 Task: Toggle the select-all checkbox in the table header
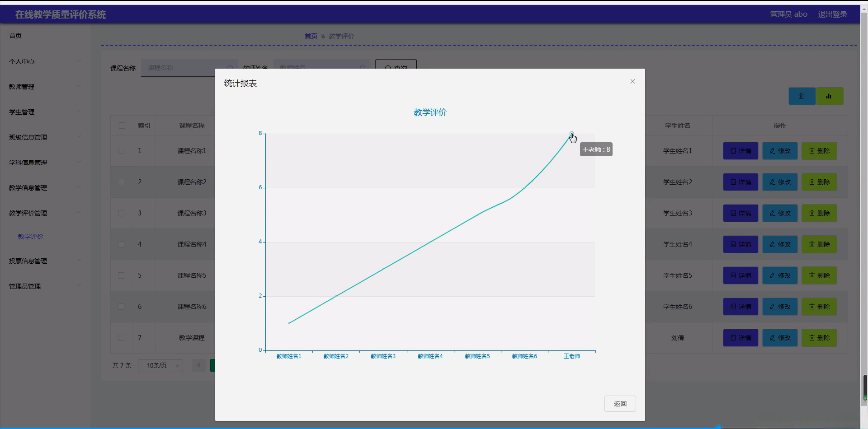[x=121, y=126]
